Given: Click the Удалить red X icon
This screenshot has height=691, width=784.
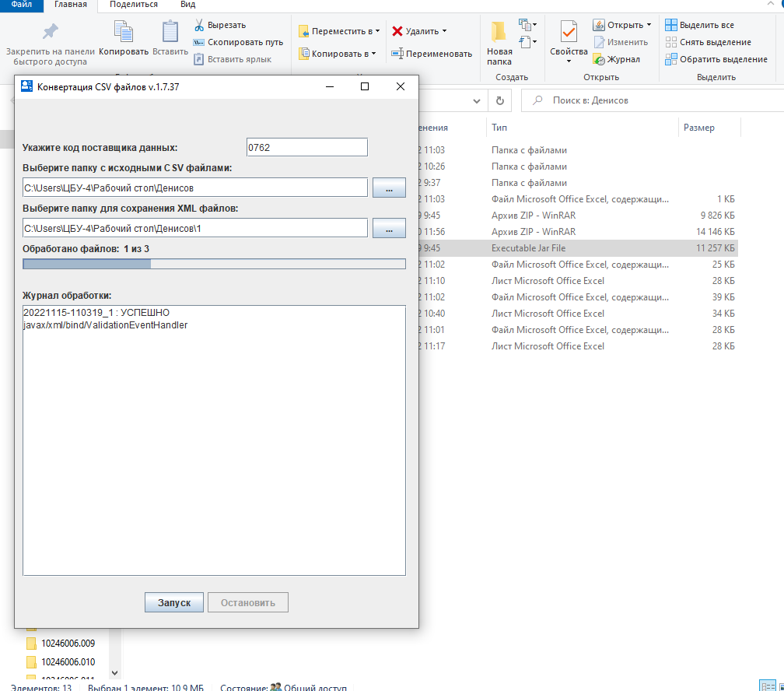Looking at the screenshot, I should click(x=397, y=31).
